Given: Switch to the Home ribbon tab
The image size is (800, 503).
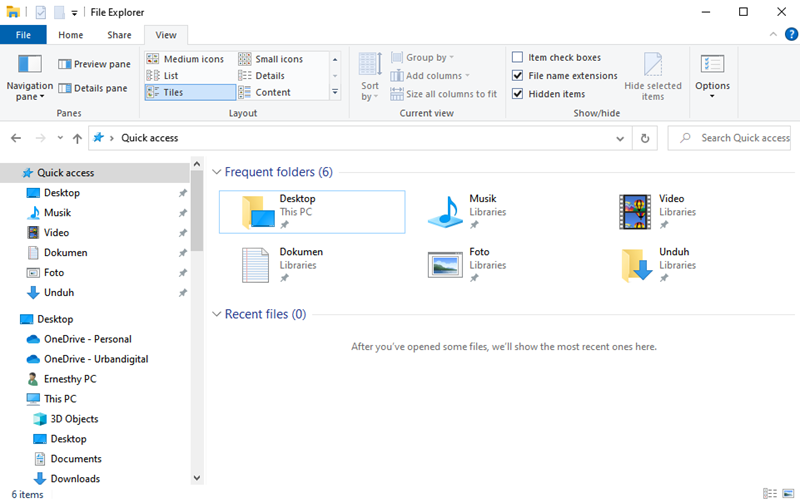Looking at the screenshot, I should tap(71, 35).
